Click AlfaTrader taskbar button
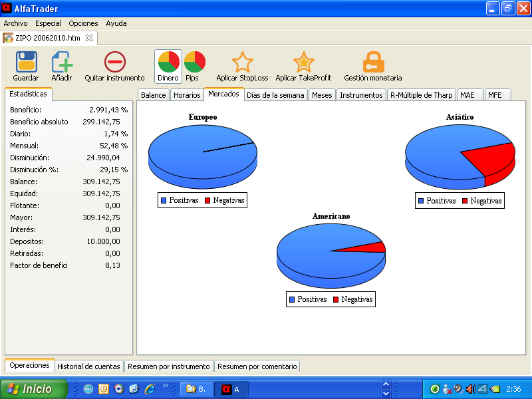The width and height of the screenshot is (532, 399). coord(231,389)
